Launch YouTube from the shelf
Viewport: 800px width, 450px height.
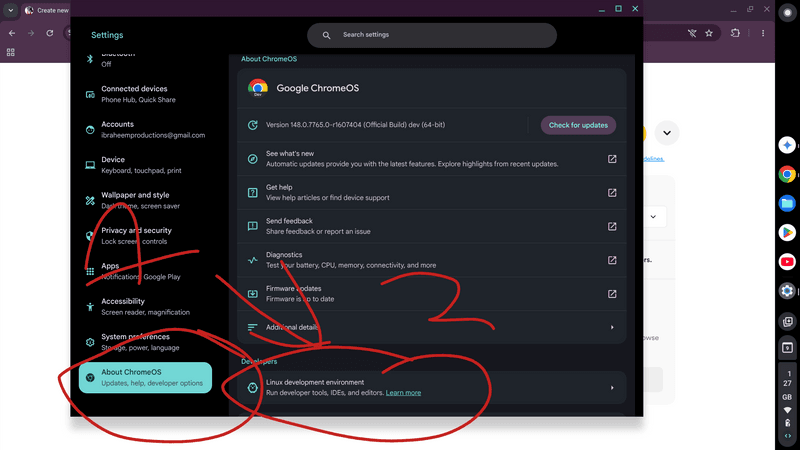pos(787,262)
